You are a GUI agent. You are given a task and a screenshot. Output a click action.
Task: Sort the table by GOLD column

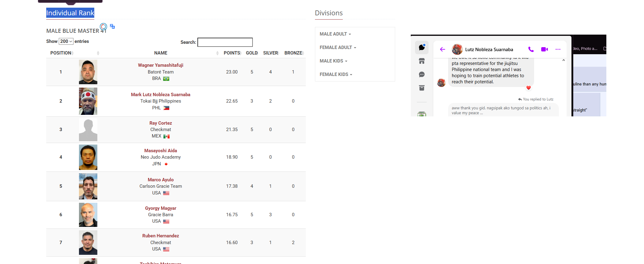252,53
